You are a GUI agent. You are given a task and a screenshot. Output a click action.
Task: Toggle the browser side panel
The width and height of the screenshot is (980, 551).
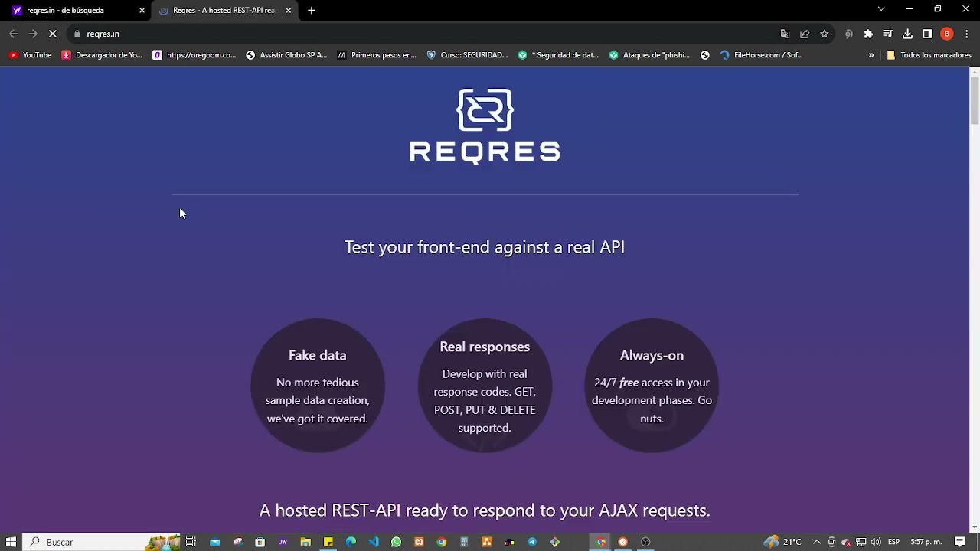tap(927, 34)
